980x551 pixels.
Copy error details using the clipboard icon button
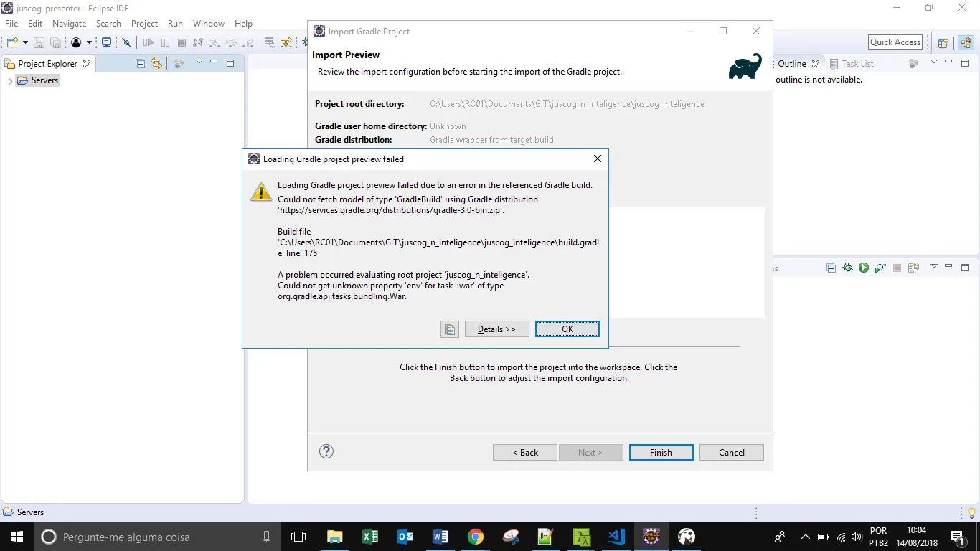pos(450,329)
